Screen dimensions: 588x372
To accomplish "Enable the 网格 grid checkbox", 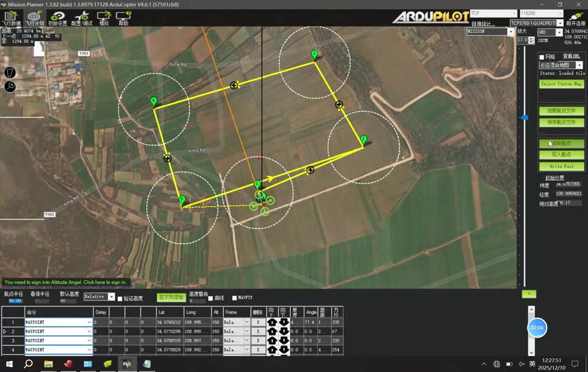I will pos(541,57).
